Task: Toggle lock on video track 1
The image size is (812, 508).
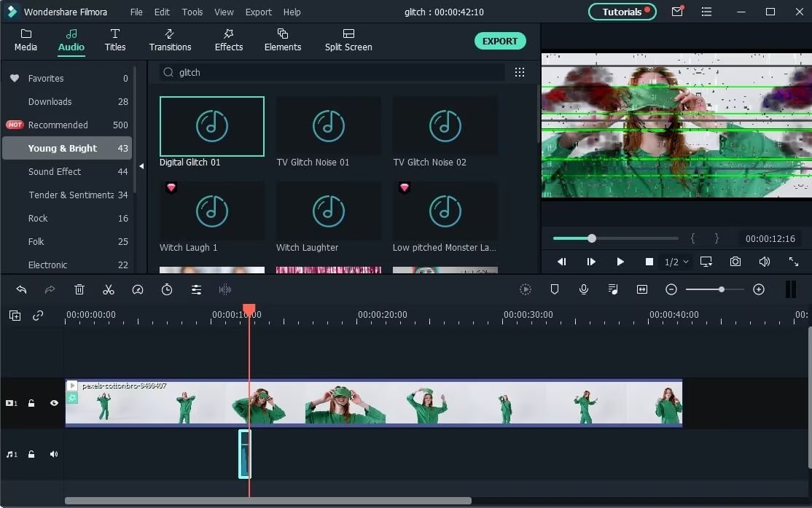Action: tap(31, 403)
